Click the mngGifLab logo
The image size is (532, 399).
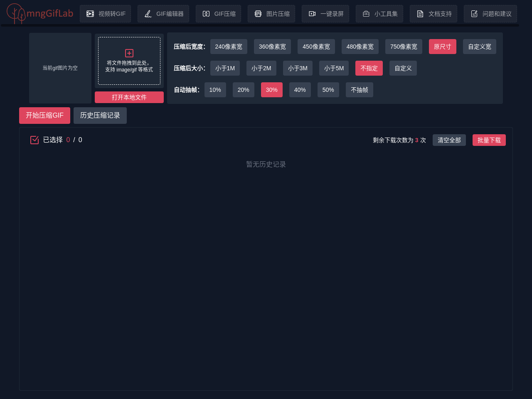39,13
